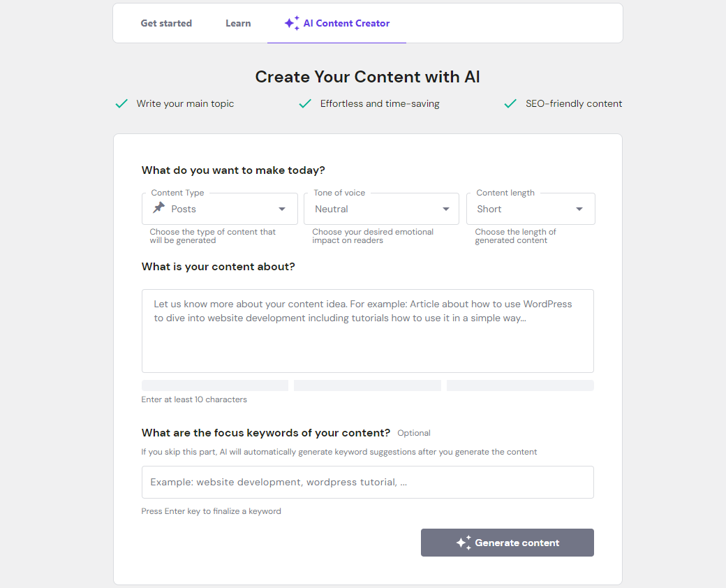
Task: Open the Tone of voice dropdown showing Neutral
Action: 381,208
